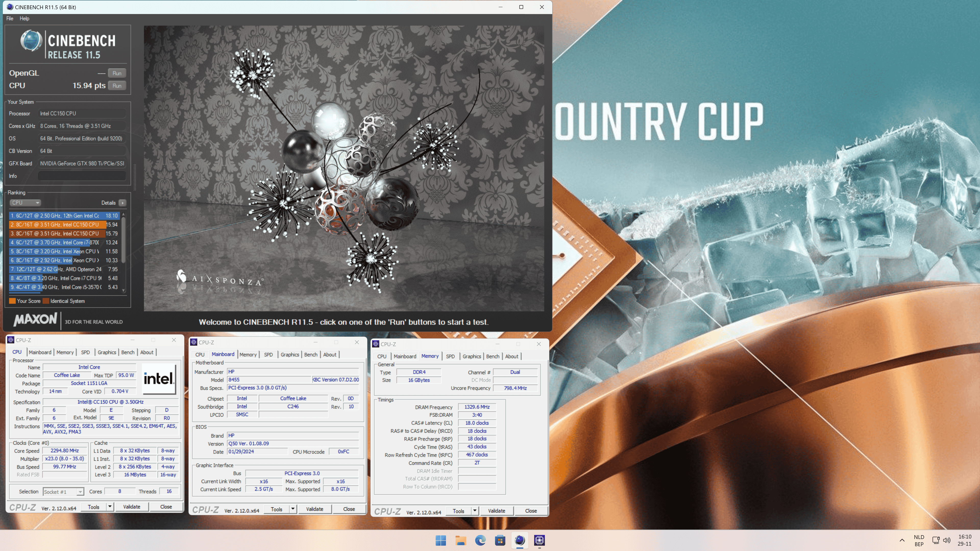
Task: Click Mainboard CPU-Z window title icon
Action: point(194,342)
